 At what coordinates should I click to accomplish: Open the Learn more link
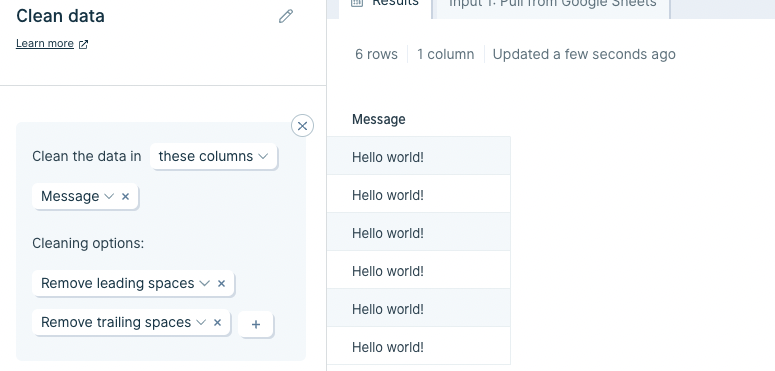[45, 43]
